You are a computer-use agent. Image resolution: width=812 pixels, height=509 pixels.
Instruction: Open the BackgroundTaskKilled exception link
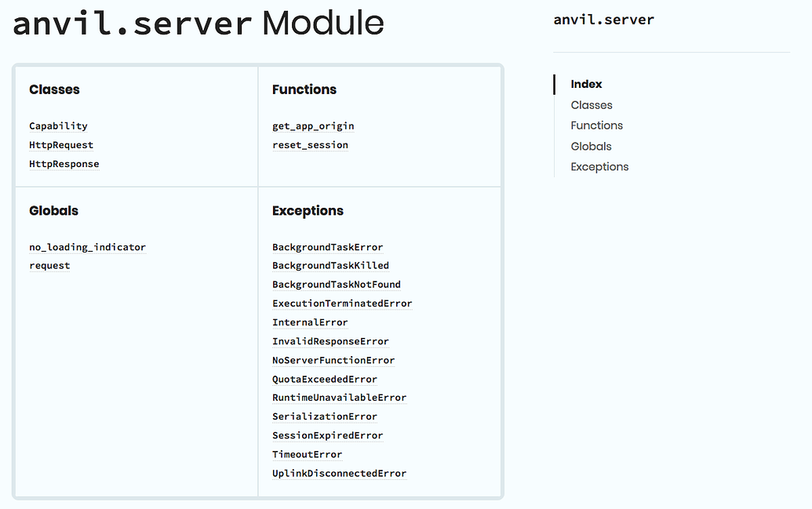330,266
